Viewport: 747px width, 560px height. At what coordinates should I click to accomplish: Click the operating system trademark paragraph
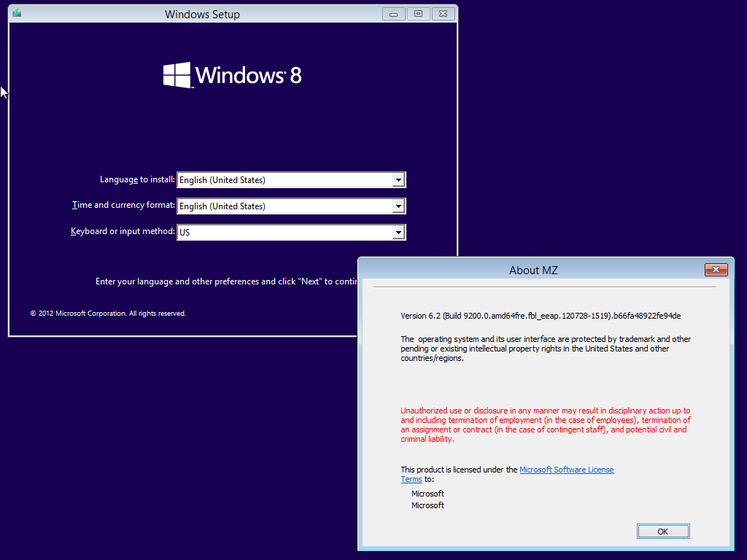point(546,349)
